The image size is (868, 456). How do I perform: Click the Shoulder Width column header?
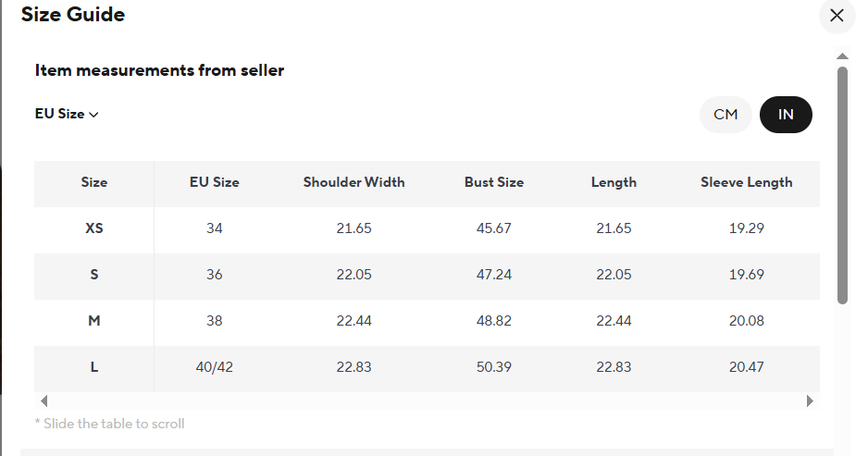[353, 182]
